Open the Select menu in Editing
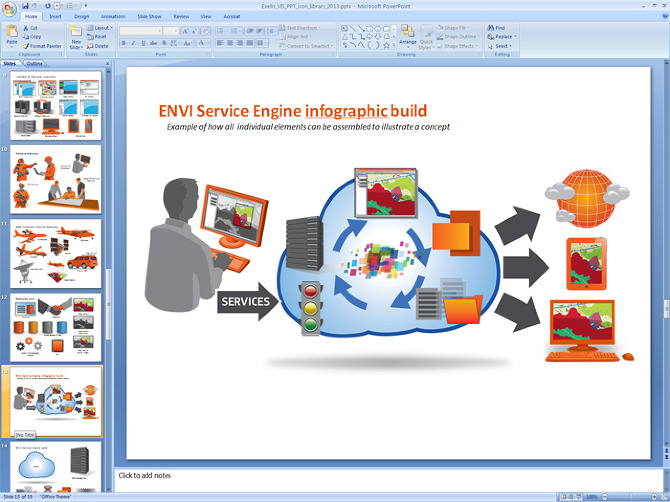The height and width of the screenshot is (502, 670). (x=499, y=46)
